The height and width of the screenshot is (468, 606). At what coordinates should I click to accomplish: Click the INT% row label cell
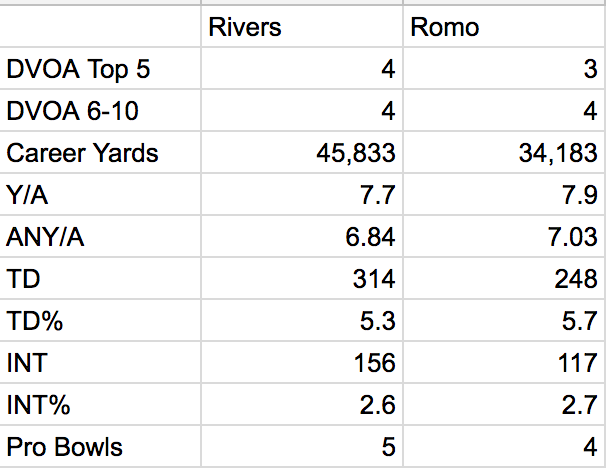[x=100, y=405]
